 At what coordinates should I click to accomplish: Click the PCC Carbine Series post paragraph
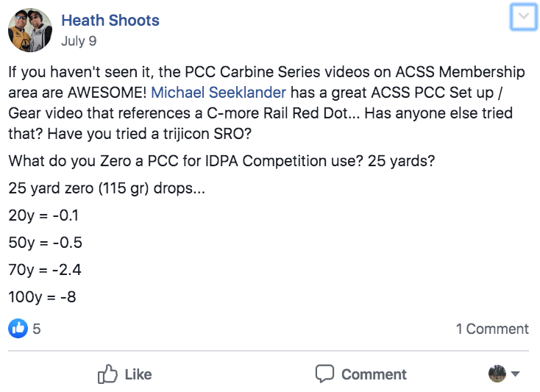[x=267, y=102]
